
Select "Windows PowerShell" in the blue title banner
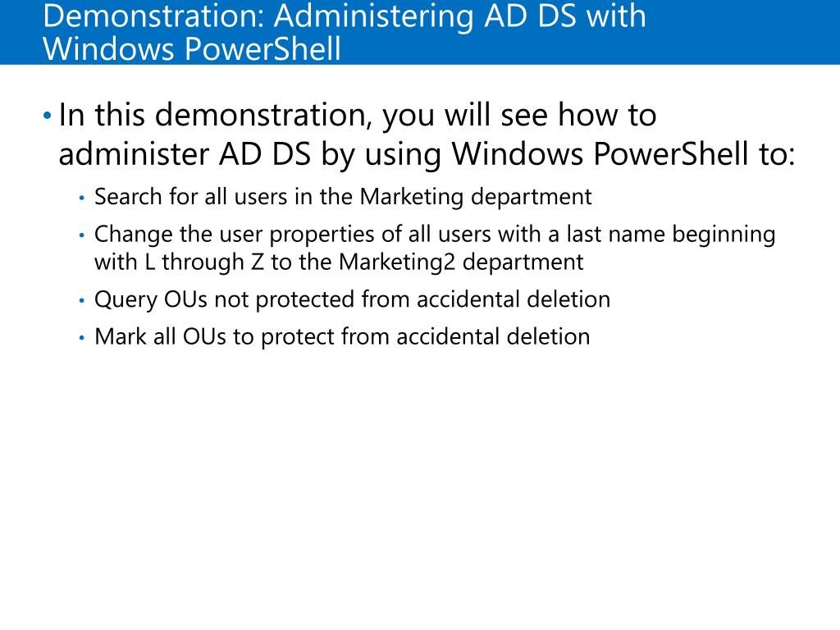[192, 48]
